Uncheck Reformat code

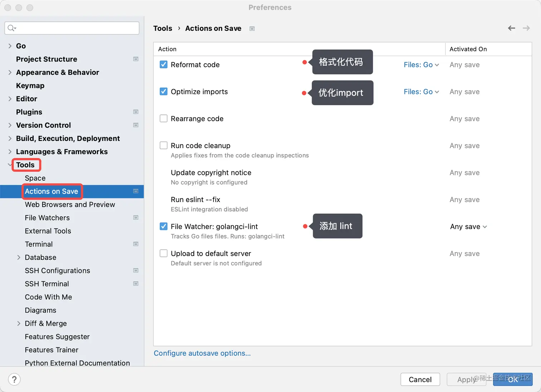(x=164, y=64)
